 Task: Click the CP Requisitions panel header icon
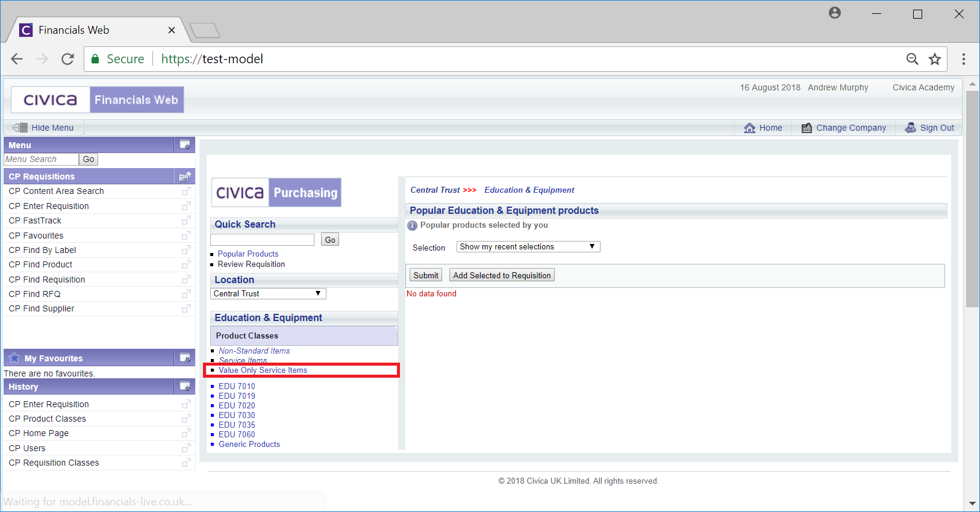[x=185, y=176]
